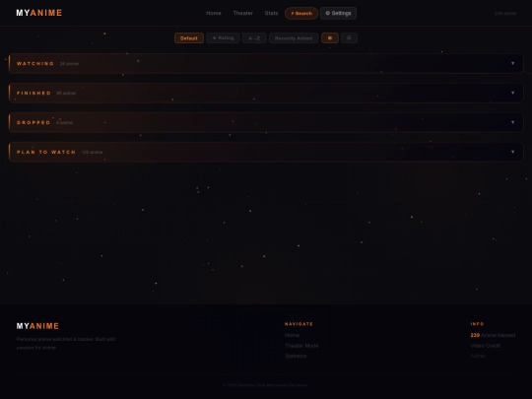The height and width of the screenshot is (399, 532).
Task: Click the INFO footer heading
Action: 477,324
